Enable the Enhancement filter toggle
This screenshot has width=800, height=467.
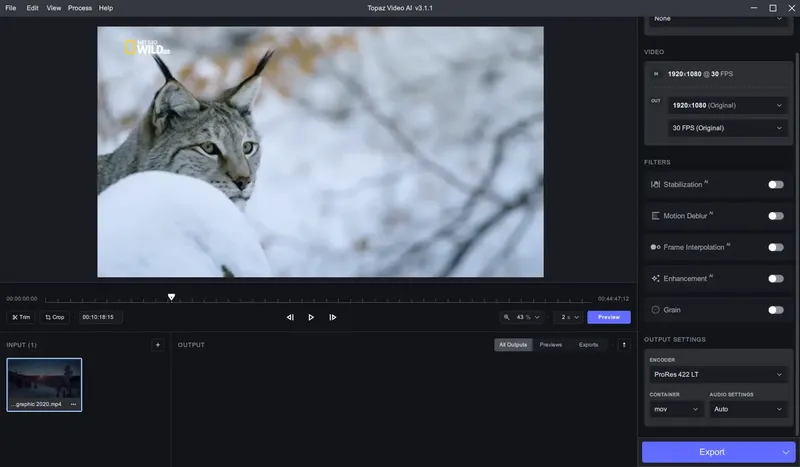(x=776, y=279)
